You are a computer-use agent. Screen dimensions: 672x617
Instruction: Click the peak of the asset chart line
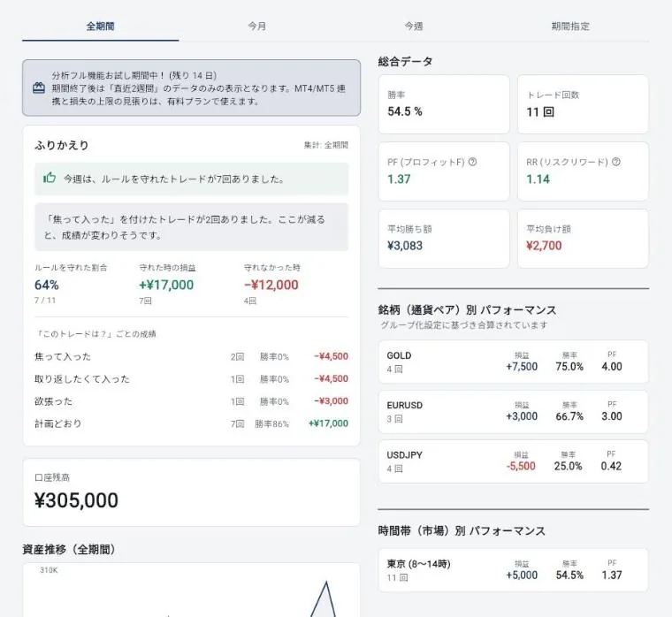tap(326, 582)
